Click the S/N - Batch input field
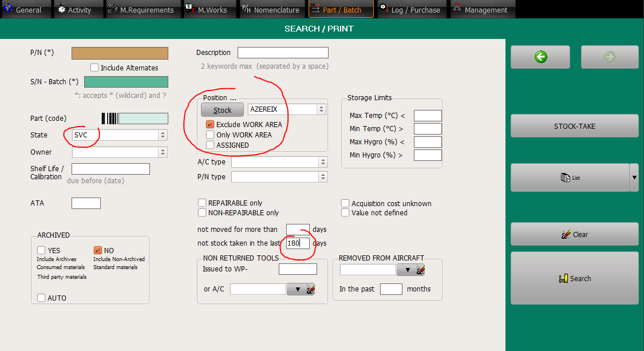Image resolution: width=644 pixels, height=351 pixels. (126, 82)
